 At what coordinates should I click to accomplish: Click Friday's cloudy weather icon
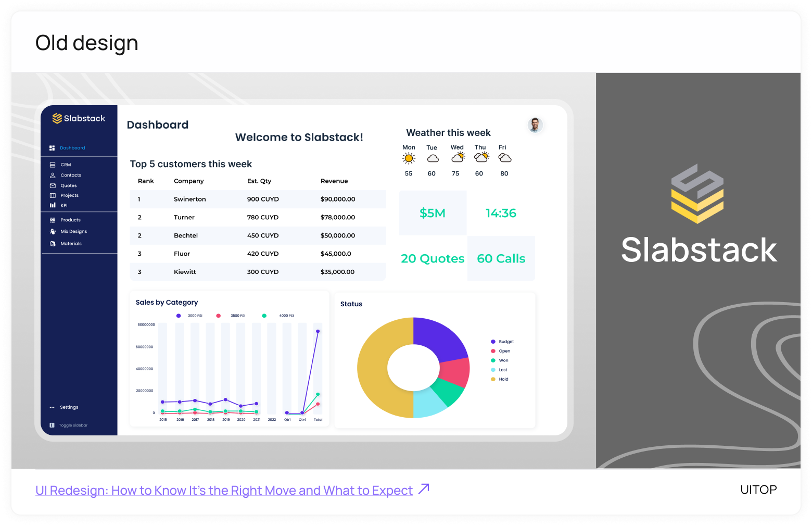[x=505, y=158]
